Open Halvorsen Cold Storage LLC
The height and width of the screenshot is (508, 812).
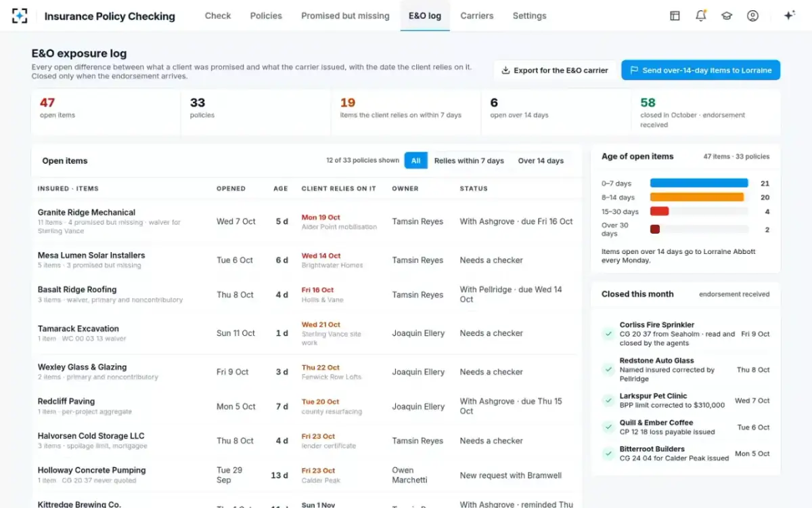coord(307,441)
